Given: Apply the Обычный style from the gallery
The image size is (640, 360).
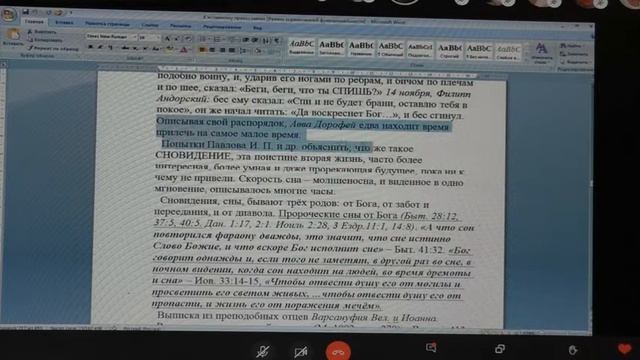Looking at the screenshot, I should (391, 49).
